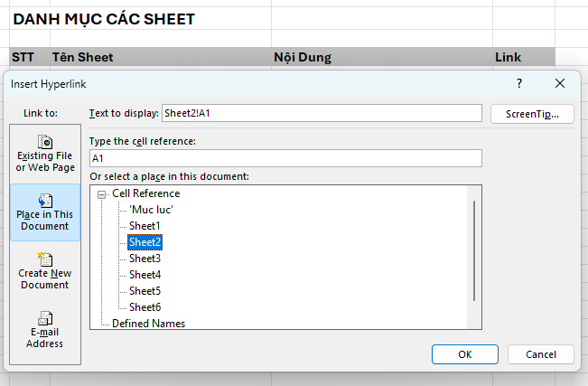
Task: Click the dialog Help question mark
Action: (x=519, y=83)
